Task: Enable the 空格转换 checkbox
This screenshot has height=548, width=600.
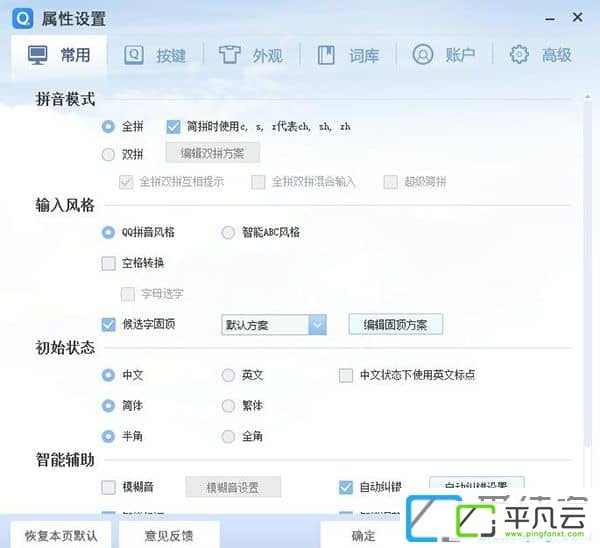Action: (x=109, y=263)
